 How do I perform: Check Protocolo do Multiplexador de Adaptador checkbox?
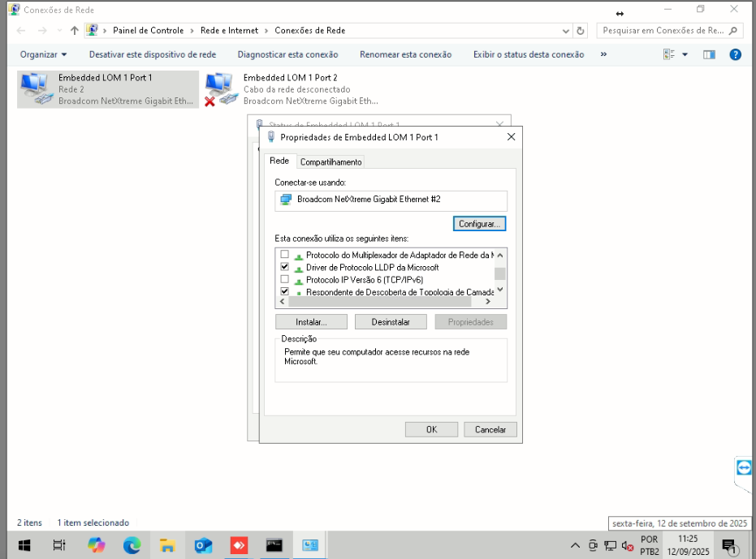coord(284,255)
